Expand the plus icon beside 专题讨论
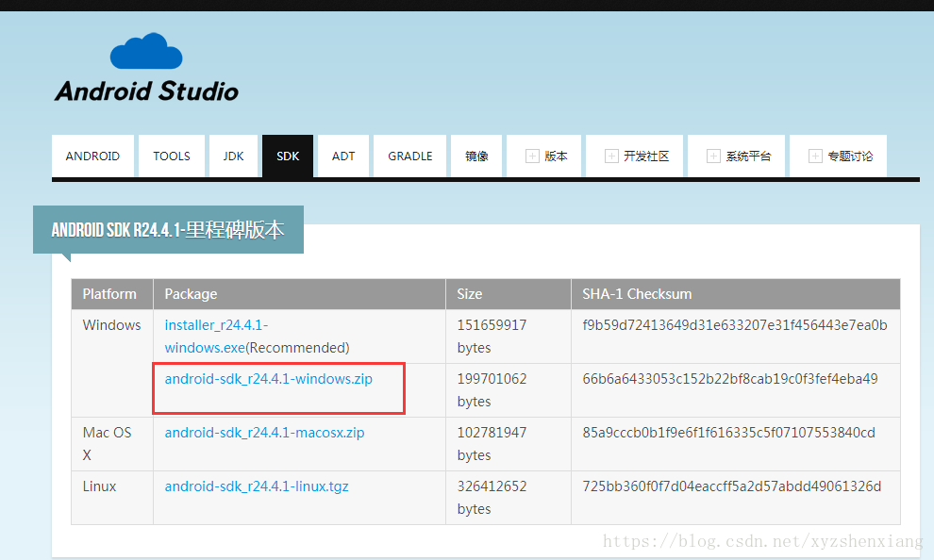Screen dimensions: 934x560 point(815,156)
